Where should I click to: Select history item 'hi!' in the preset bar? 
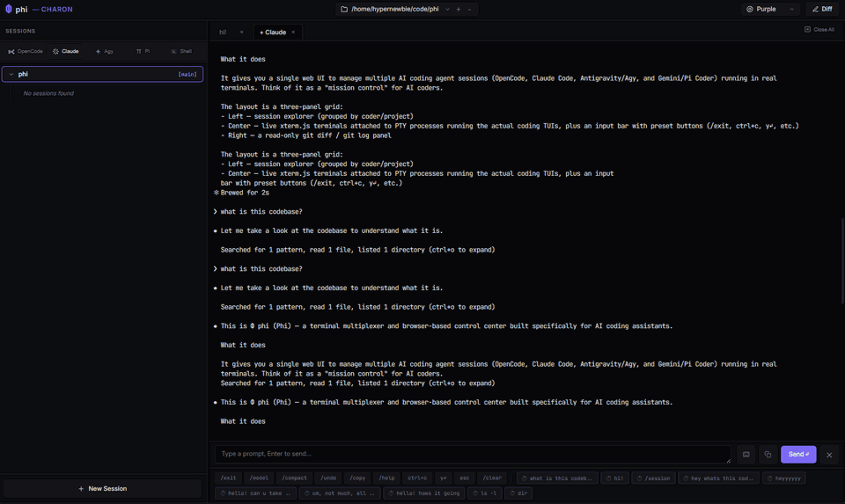pyautogui.click(x=614, y=478)
